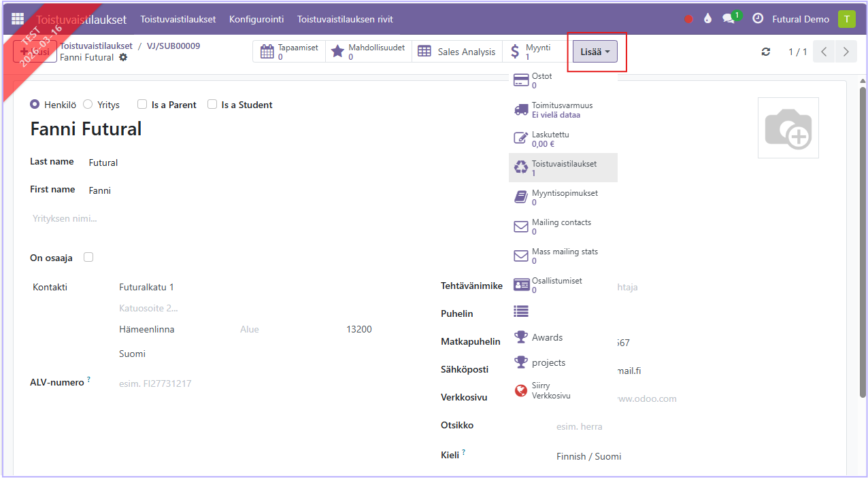Click the gear icon beside Fanni Futural
The image size is (868, 478).
tap(123, 58)
